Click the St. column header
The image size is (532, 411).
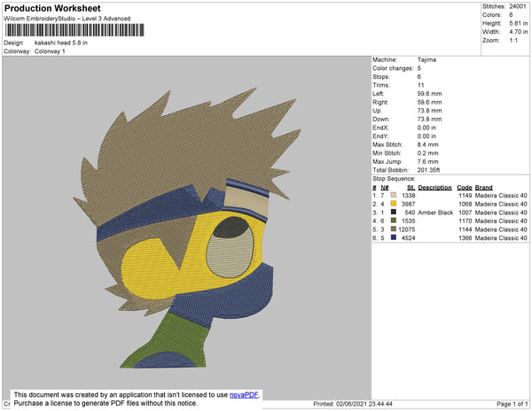411,187
